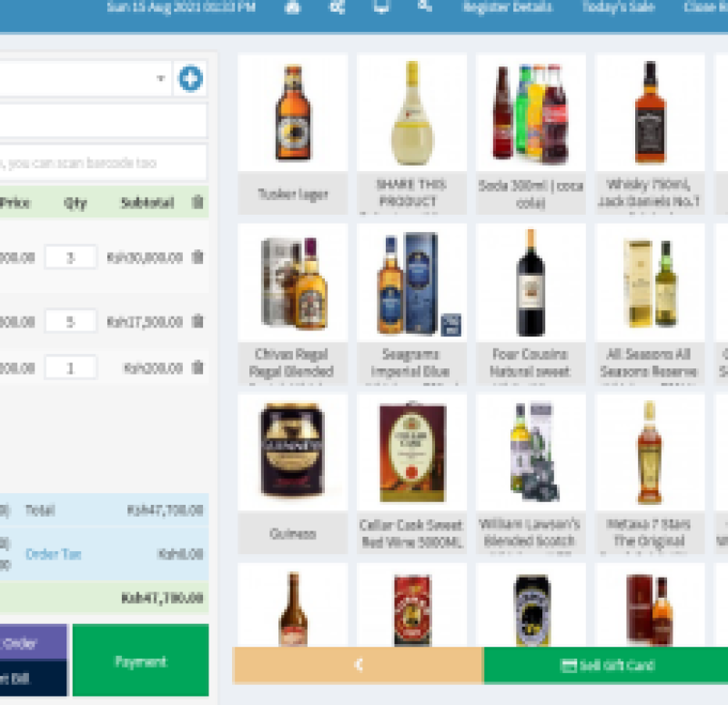Click the Sell Gift Card button
The image size is (728, 705).
coord(606,666)
